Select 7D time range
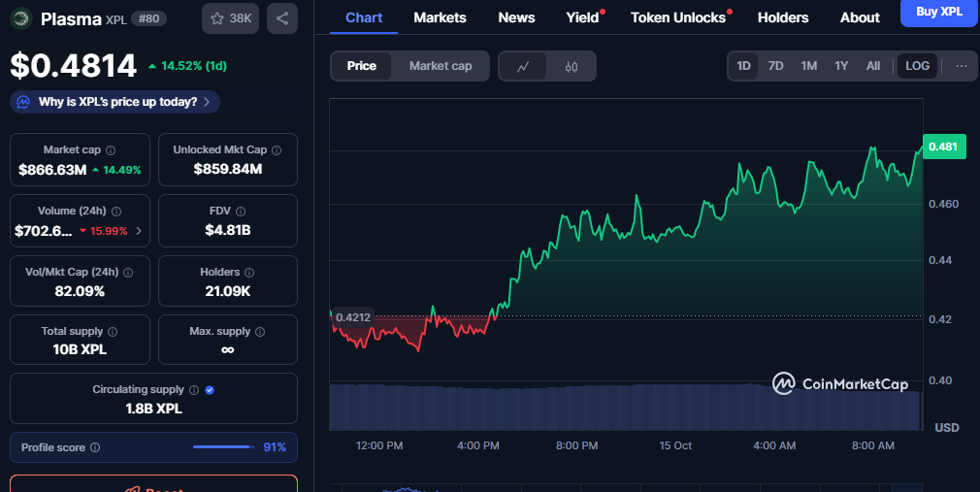Image resolution: width=980 pixels, height=492 pixels. (x=775, y=66)
